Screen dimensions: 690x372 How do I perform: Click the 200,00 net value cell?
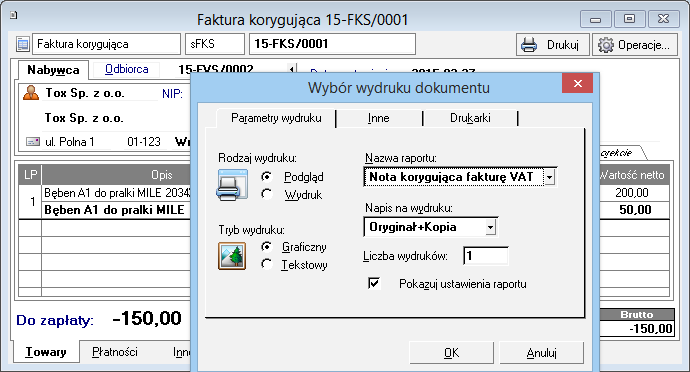[x=631, y=192]
